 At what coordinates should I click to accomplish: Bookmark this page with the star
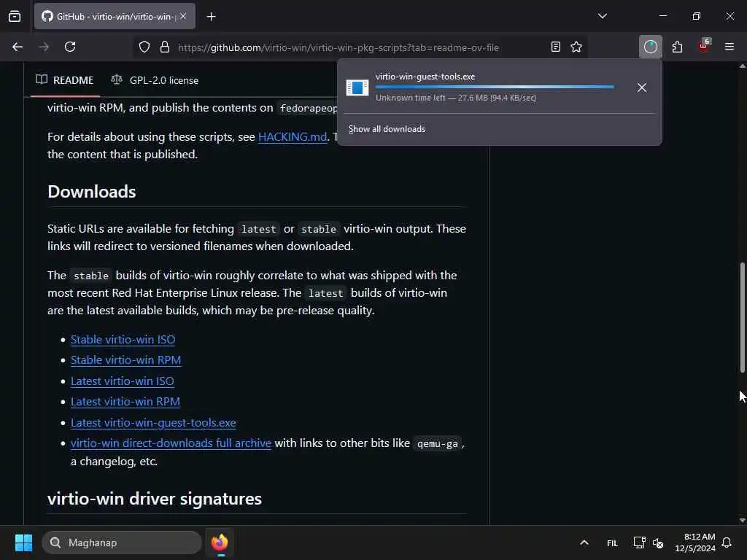(576, 47)
